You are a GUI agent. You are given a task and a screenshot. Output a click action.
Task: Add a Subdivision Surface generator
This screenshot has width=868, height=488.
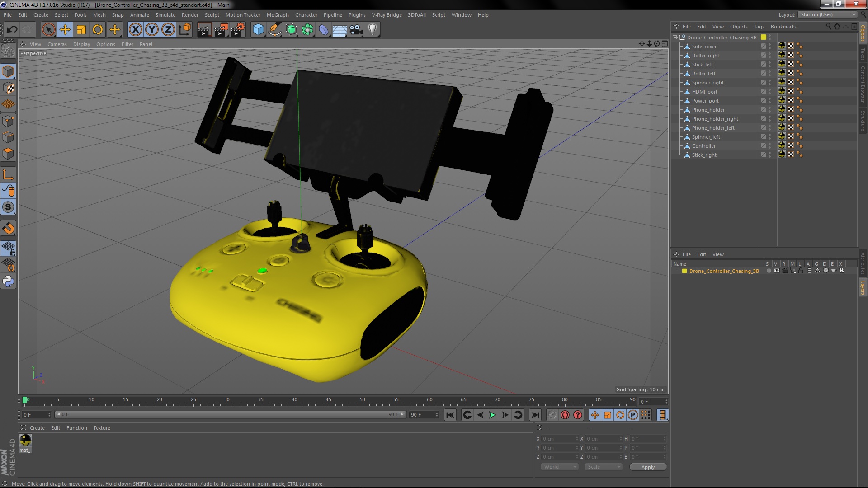pos(291,30)
